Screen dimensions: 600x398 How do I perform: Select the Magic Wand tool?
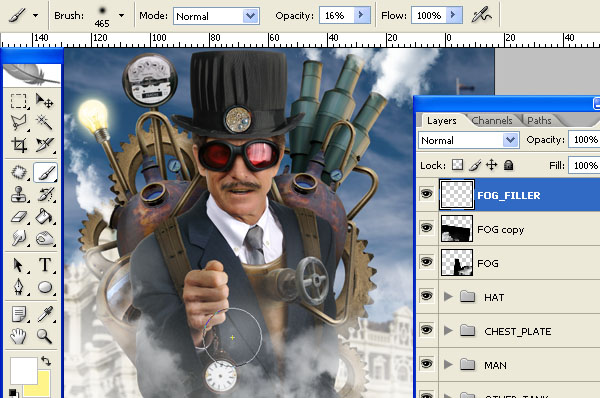(x=44, y=122)
